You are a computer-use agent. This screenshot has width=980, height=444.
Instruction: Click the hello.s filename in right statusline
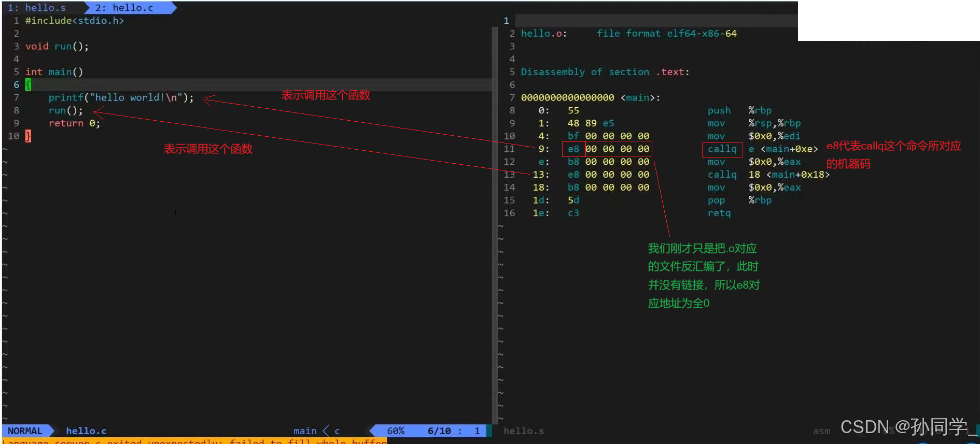click(x=524, y=431)
